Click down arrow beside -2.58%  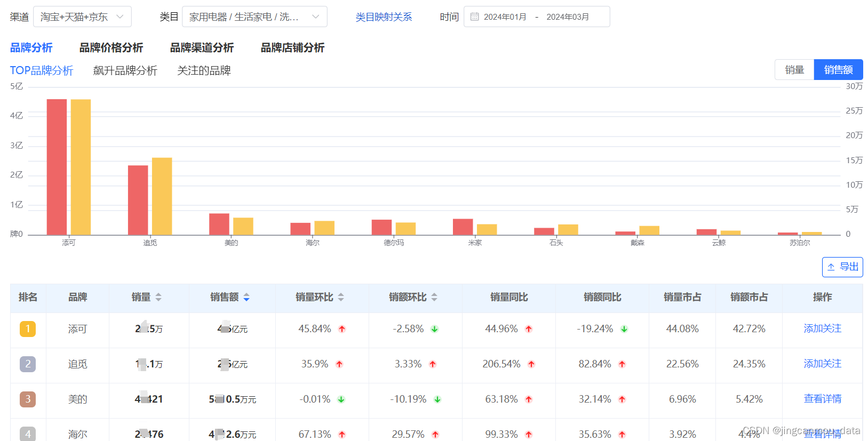(435, 329)
